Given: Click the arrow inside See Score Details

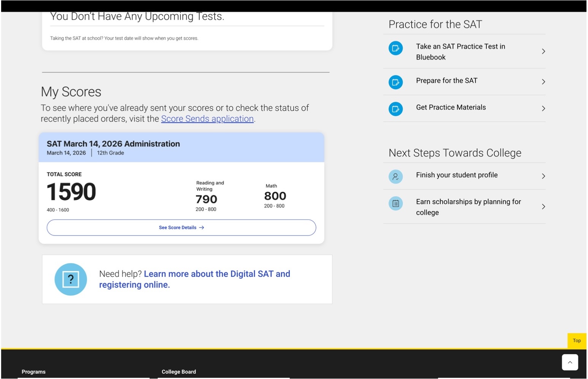Looking at the screenshot, I should pyautogui.click(x=202, y=227).
